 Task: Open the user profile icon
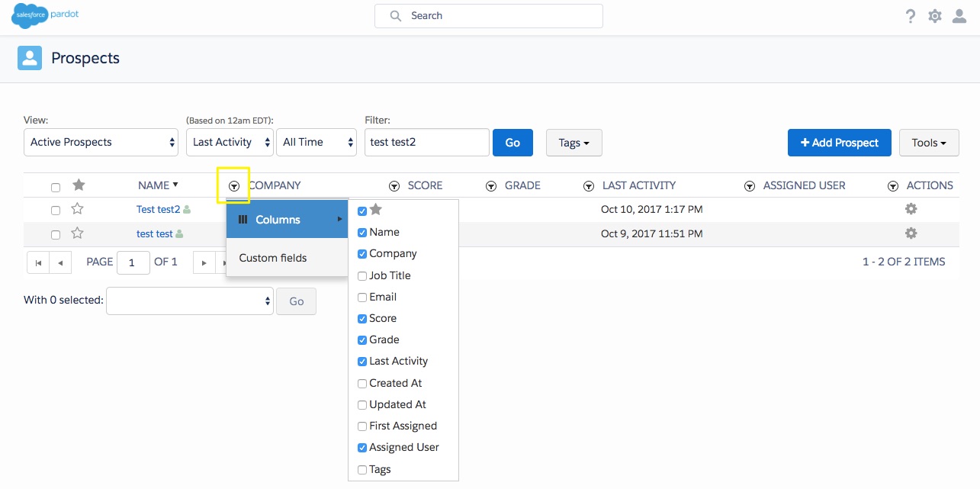click(x=960, y=16)
